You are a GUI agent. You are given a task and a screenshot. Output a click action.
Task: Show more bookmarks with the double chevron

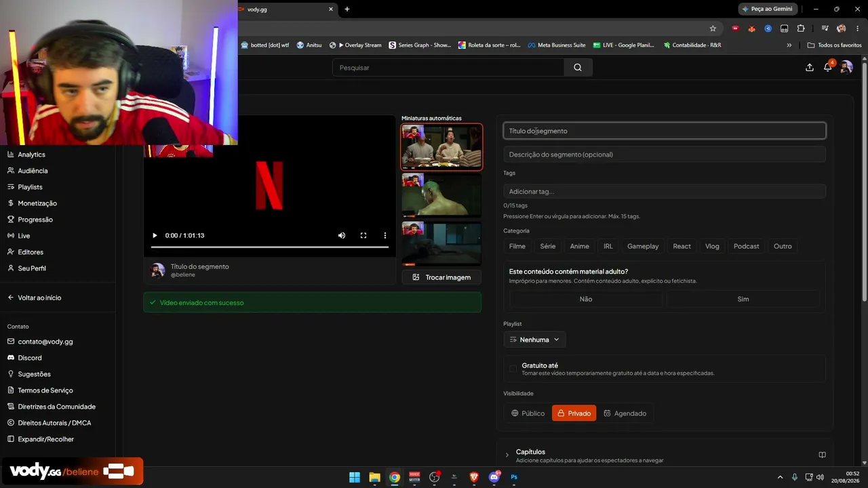pos(789,45)
